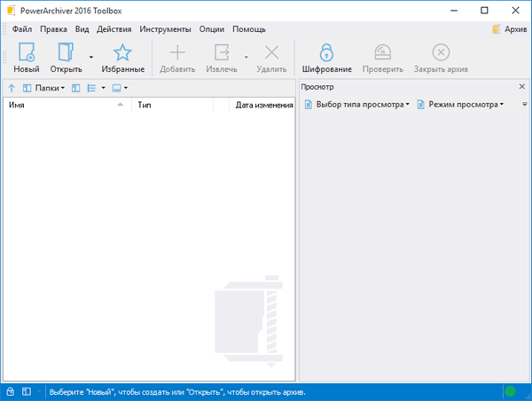Open the Папки folders dropdown
This screenshot has height=401, width=532.
pyautogui.click(x=43, y=89)
